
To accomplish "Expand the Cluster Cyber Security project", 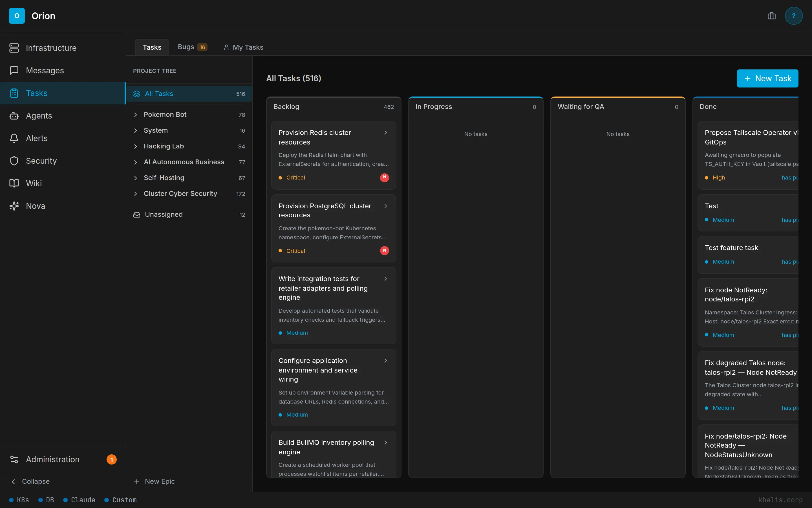I will point(136,194).
